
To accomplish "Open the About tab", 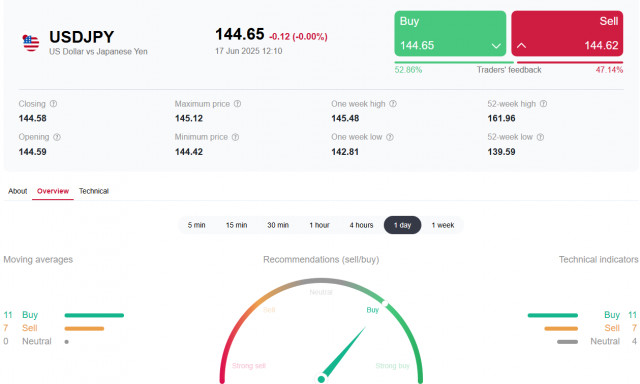I will pos(18,191).
